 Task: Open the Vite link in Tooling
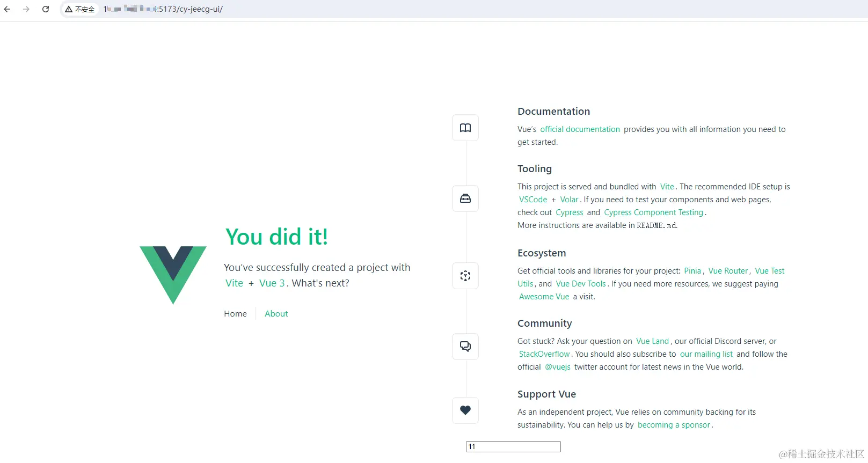click(667, 187)
